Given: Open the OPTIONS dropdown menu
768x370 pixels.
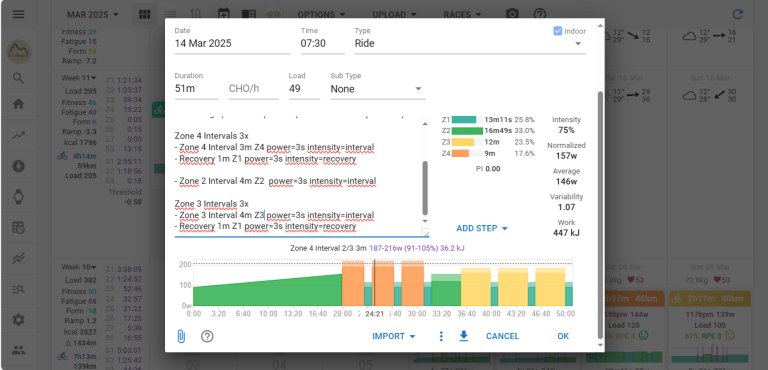Looking at the screenshot, I should (x=321, y=14).
